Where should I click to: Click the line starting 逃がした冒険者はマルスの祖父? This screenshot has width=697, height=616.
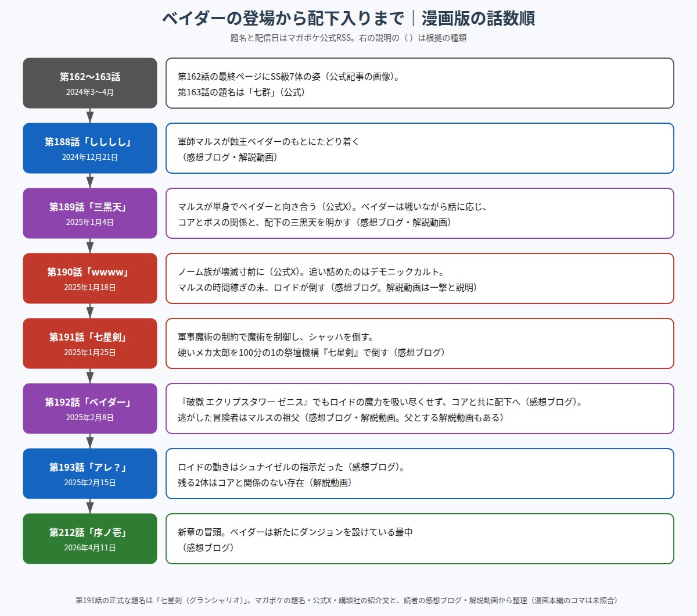341,417
